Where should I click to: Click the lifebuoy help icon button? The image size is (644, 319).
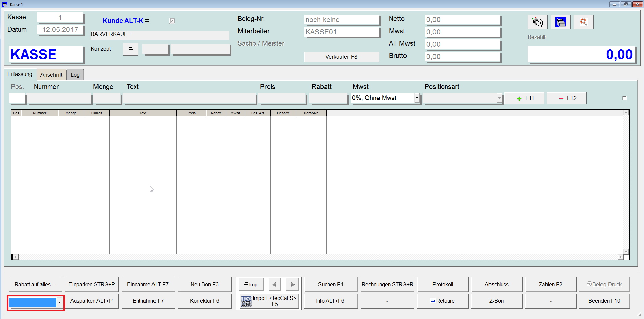click(583, 22)
